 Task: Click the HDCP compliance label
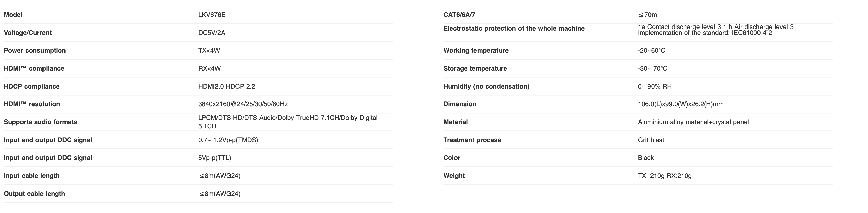pos(32,87)
